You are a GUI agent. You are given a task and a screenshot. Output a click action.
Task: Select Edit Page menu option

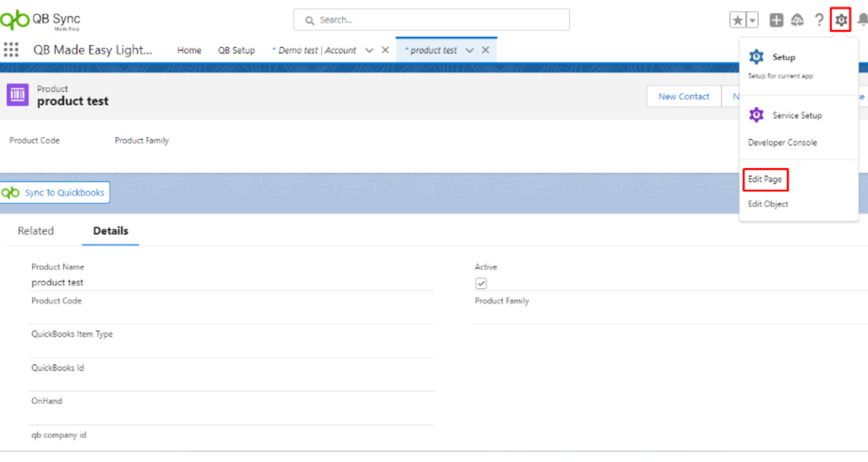click(765, 179)
